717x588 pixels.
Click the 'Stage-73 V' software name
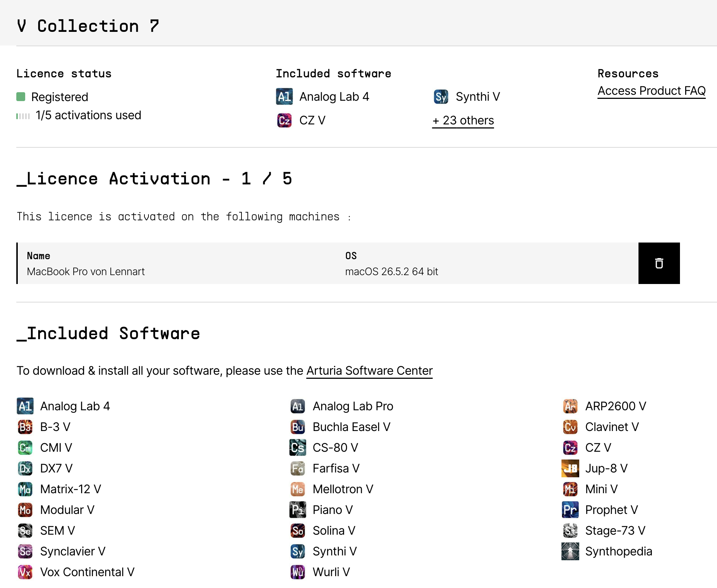click(x=615, y=531)
